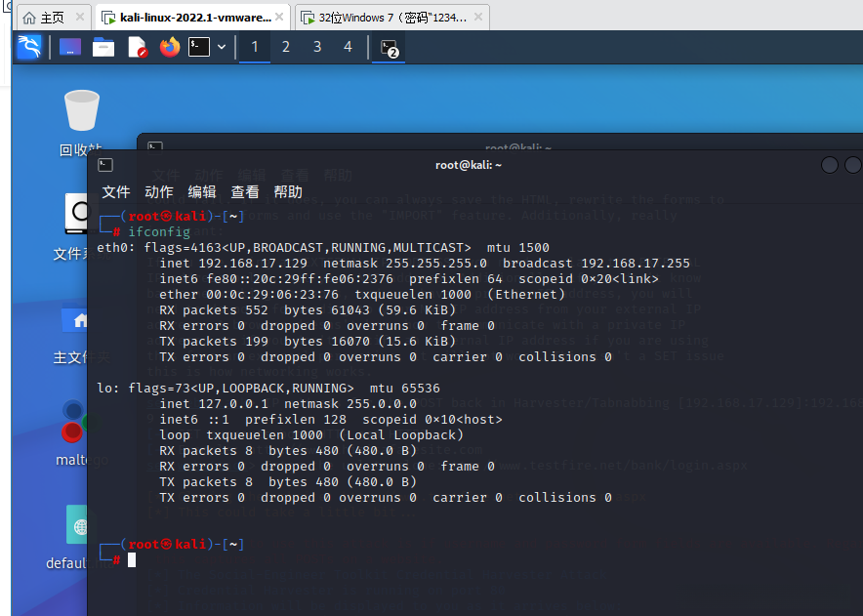Screen dimensions: 863x616
Task: Open the file manager panel icon
Action: pyautogui.click(x=103, y=47)
